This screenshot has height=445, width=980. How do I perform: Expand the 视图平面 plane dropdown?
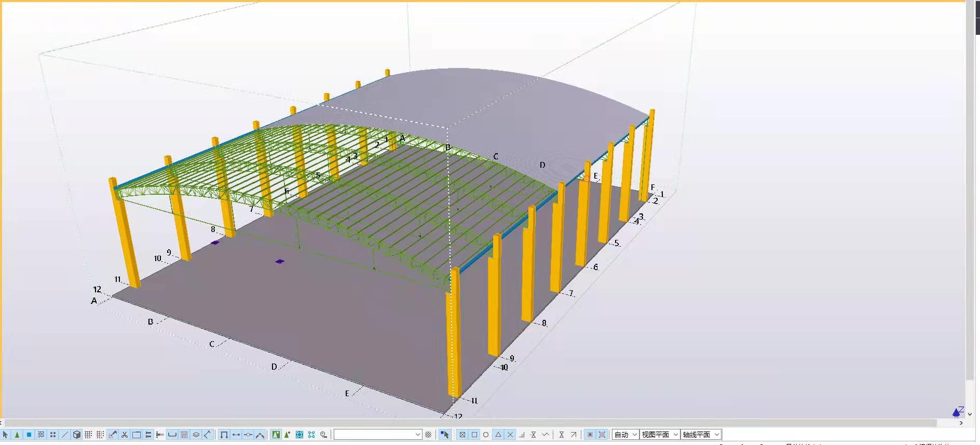point(659,435)
